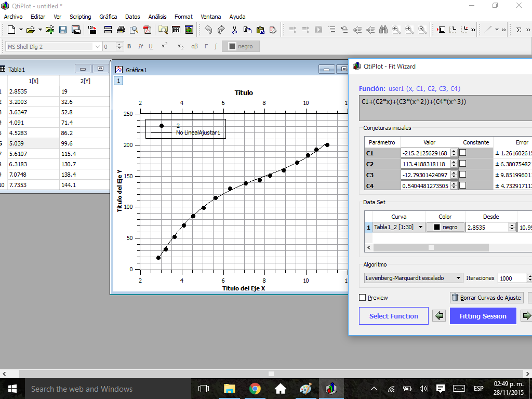
Task: Click the negro text color button in toolbar
Action: [x=241, y=46]
